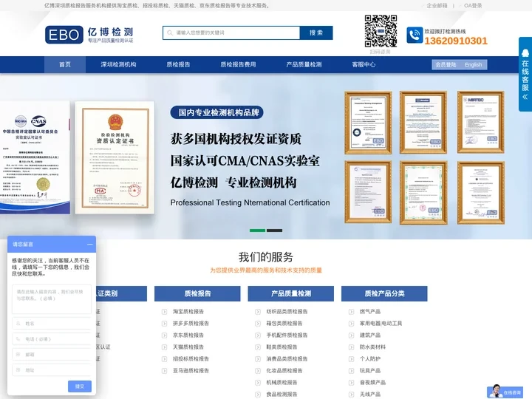Click arrow icon beside 消费品类质检报告
This screenshot has width=532, height=399.
[x=258, y=359]
